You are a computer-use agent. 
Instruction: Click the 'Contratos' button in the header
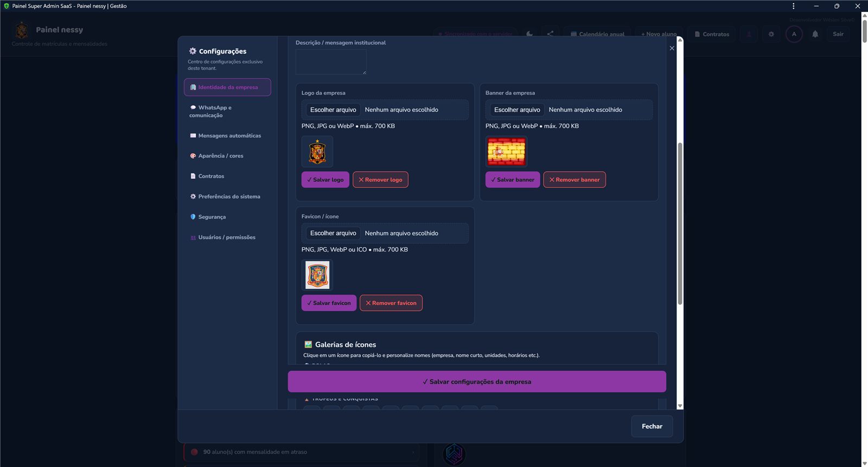(x=712, y=34)
